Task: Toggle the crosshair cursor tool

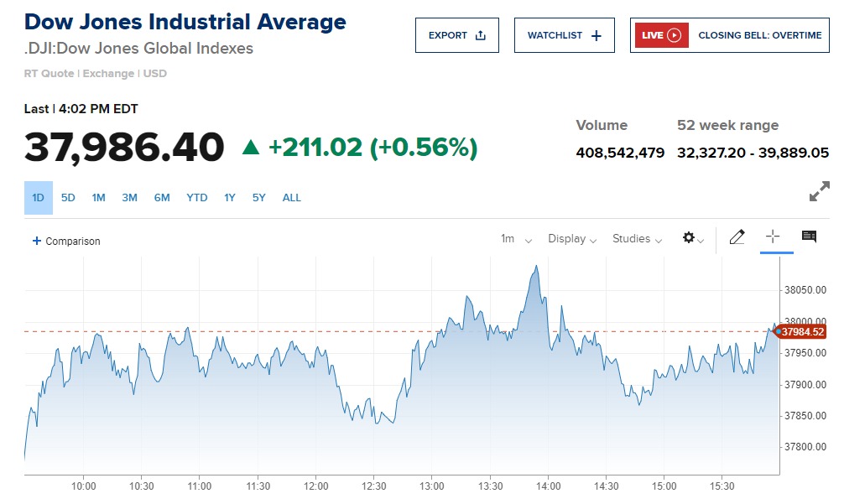Action: (x=772, y=237)
